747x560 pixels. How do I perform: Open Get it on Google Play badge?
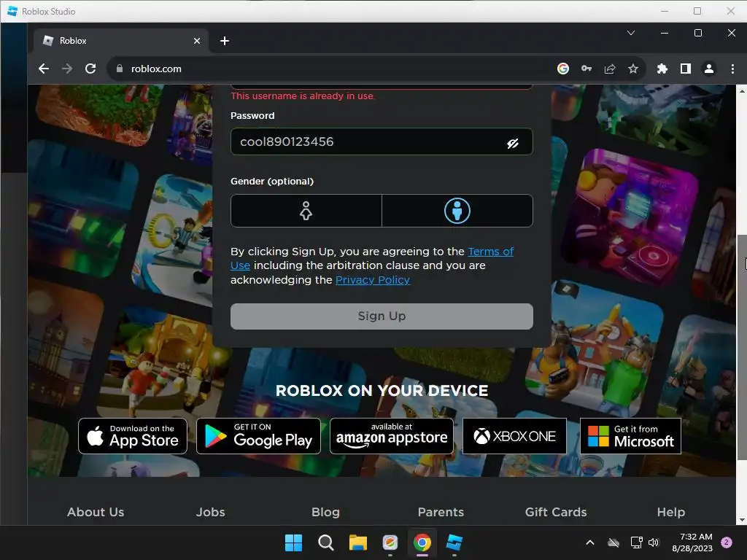(258, 436)
